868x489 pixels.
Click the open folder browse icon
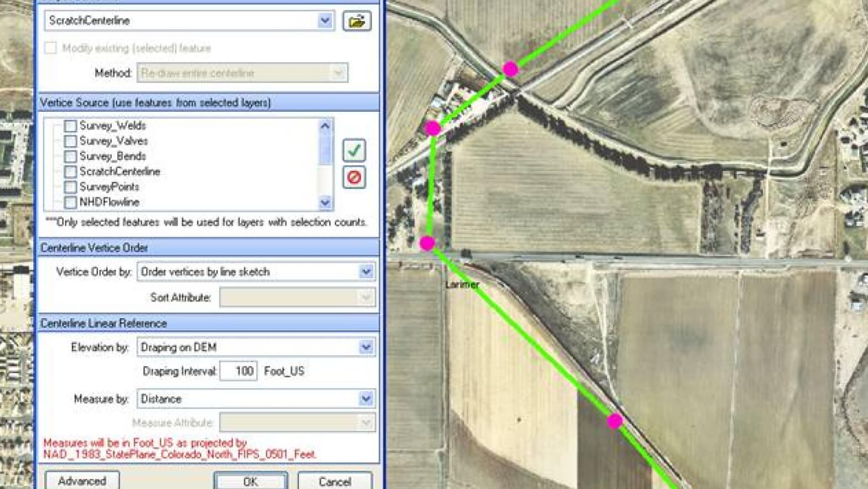(356, 21)
